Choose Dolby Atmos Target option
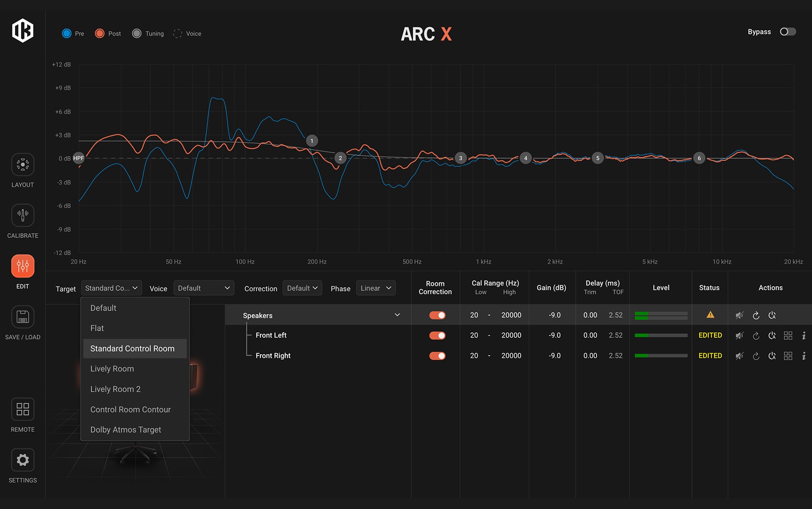This screenshot has width=812, height=509. pyautogui.click(x=126, y=430)
